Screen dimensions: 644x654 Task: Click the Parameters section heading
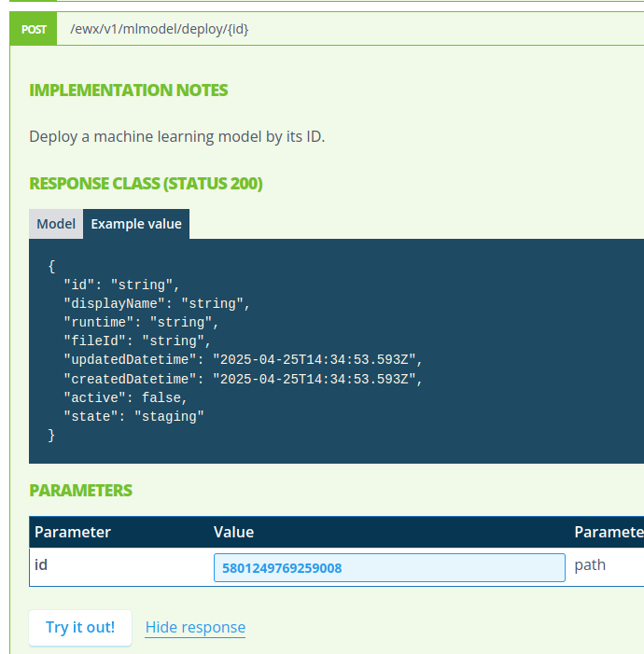81,490
